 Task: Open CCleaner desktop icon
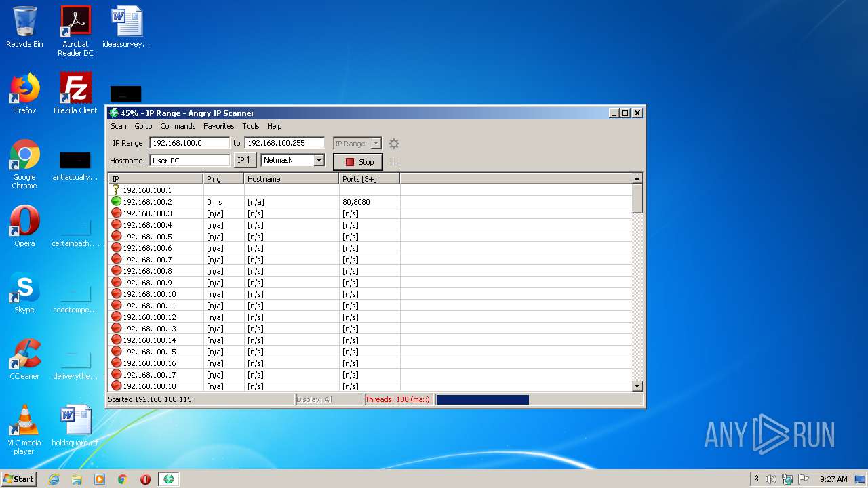point(24,359)
